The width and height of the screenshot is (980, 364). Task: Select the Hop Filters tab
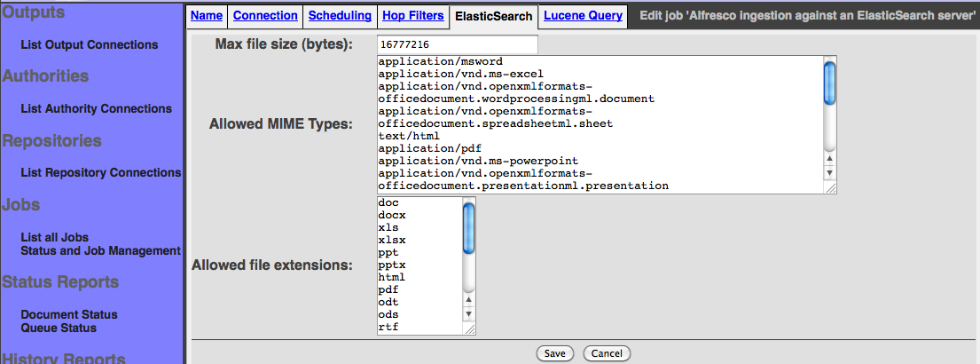point(412,16)
